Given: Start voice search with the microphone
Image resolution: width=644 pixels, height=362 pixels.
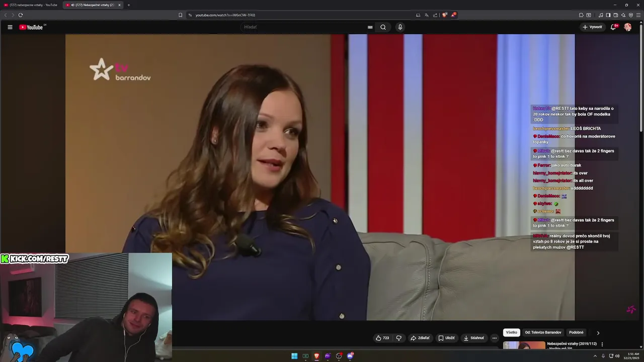Looking at the screenshot, I should (x=400, y=27).
